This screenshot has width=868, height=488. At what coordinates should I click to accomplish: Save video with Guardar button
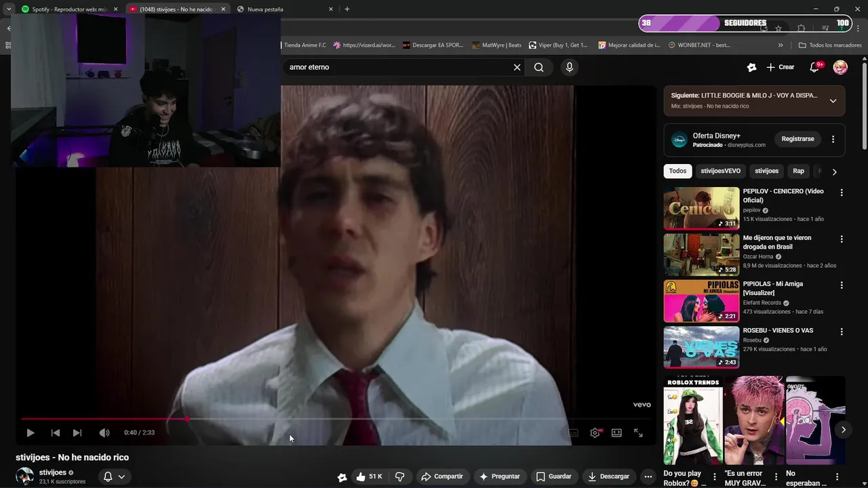pyautogui.click(x=553, y=476)
